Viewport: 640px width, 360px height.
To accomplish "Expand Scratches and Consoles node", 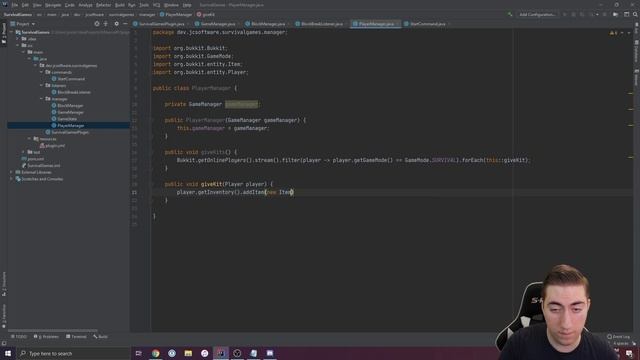I will coord(11,179).
